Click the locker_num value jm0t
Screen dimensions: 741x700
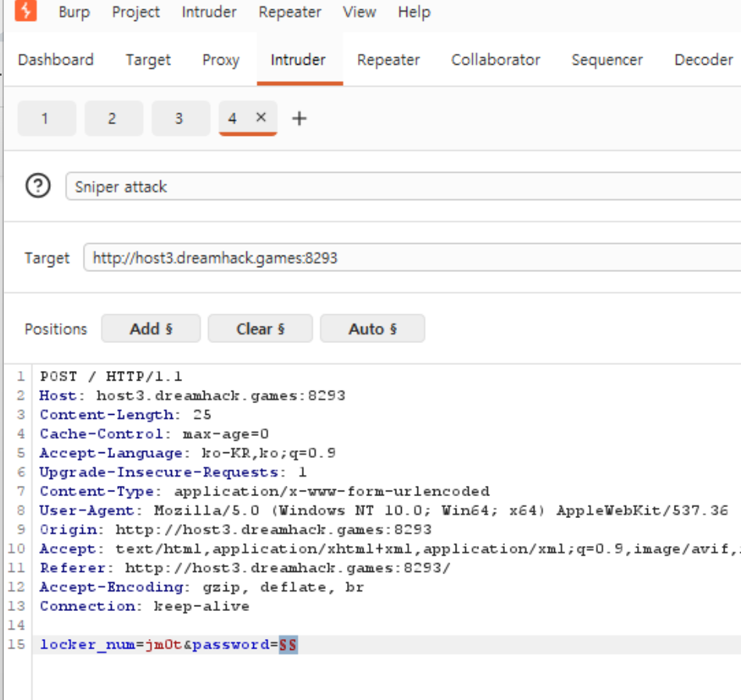pyautogui.click(x=163, y=645)
